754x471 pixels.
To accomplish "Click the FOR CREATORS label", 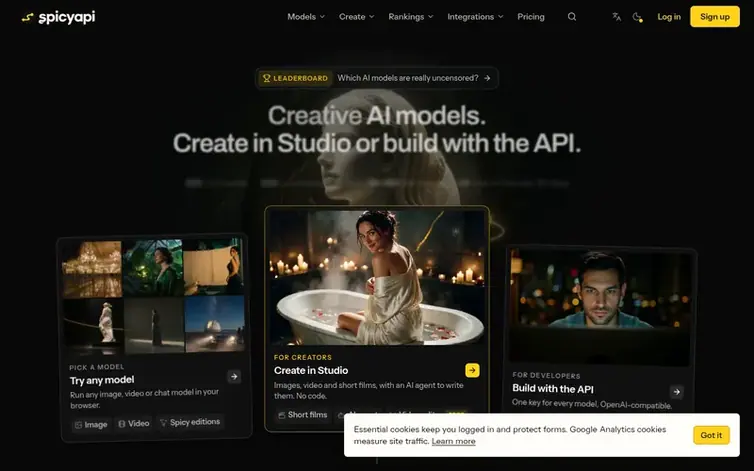I will [x=302, y=357].
